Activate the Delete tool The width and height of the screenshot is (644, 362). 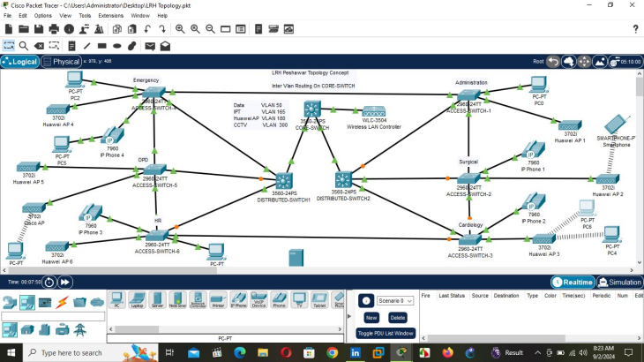click(39, 46)
